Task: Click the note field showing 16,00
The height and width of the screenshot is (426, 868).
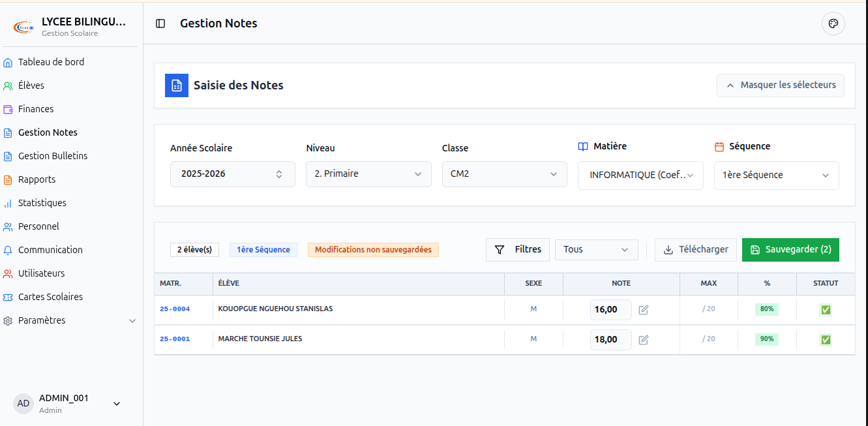Action: point(611,310)
